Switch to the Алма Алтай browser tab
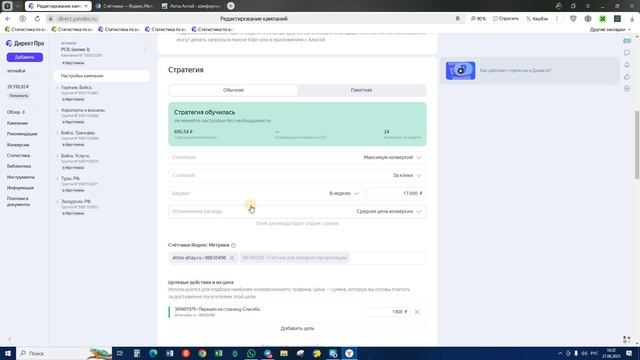This screenshot has height=360, width=640. 191,6
